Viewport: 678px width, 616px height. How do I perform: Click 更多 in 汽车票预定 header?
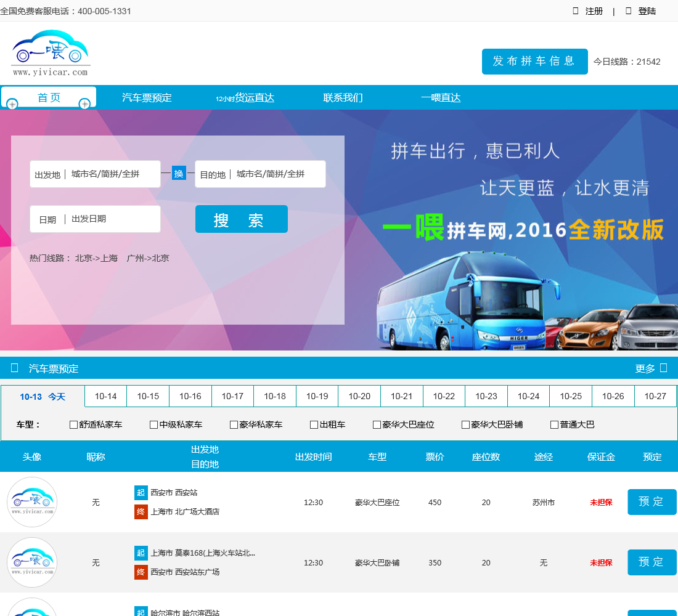pos(645,368)
